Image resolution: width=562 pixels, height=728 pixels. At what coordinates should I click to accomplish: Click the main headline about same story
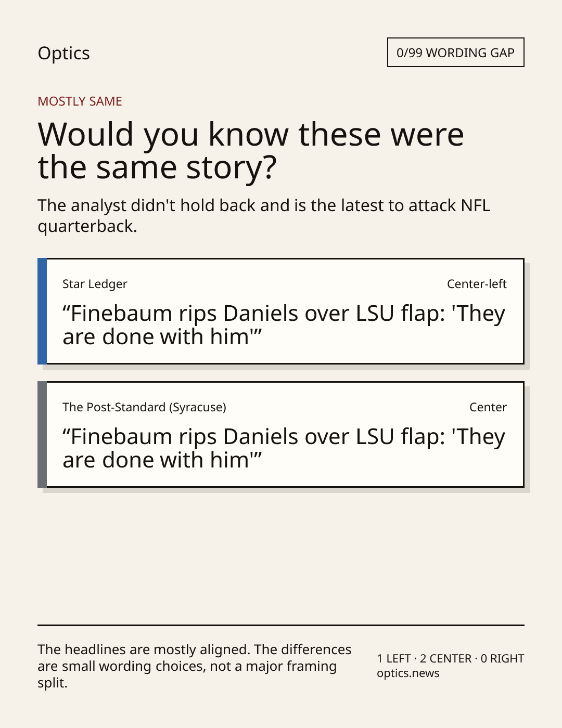click(x=251, y=150)
